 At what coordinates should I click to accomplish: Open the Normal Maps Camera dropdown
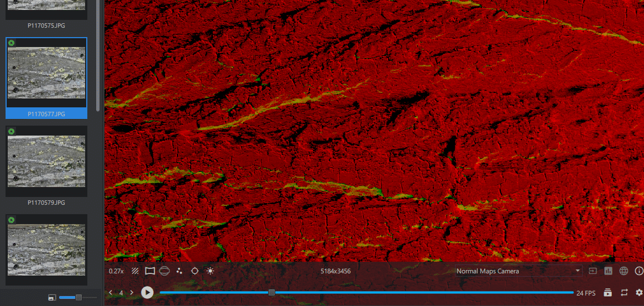tap(518, 271)
